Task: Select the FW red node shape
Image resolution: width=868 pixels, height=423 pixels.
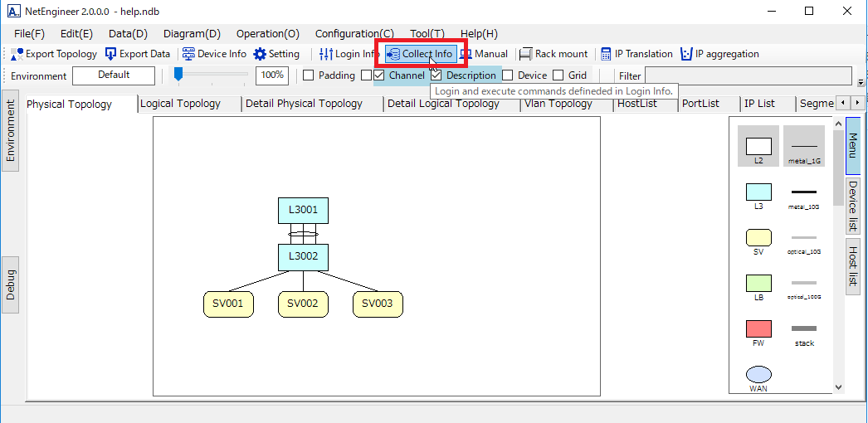Action: point(758,328)
